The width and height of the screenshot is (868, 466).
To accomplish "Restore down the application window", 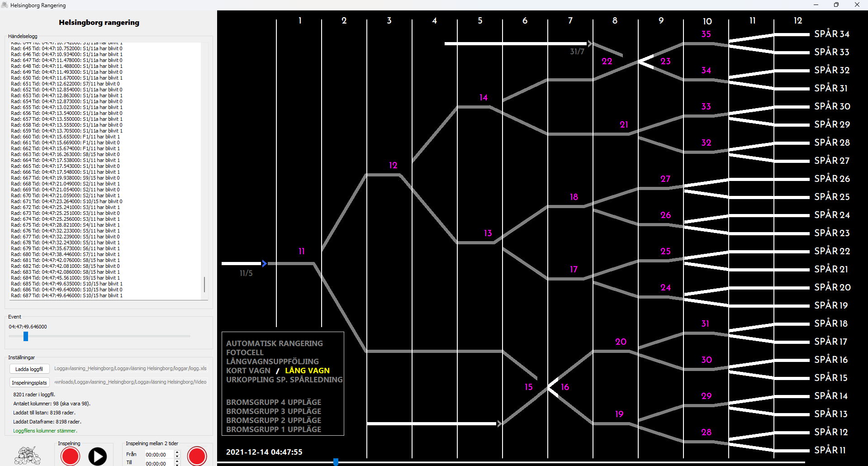I will 836,5.
